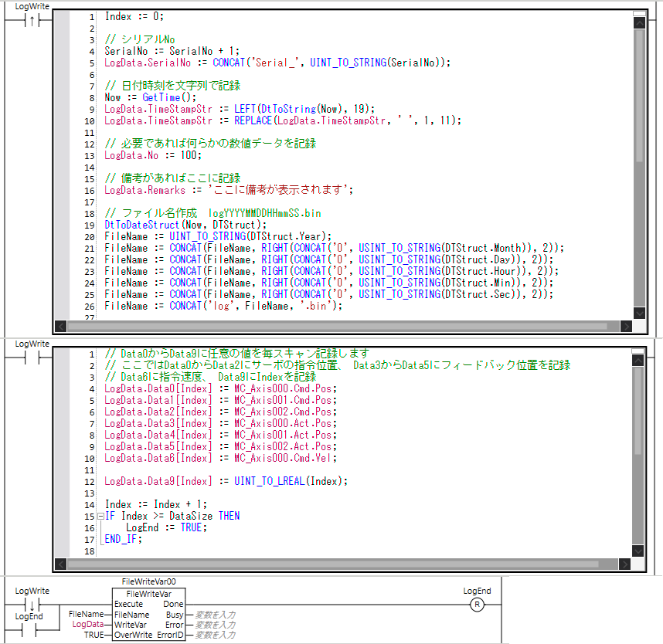Click the LogWrite falling-edge contact in third rung
This screenshot has width=663, height=644.
click(x=32, y=605)
